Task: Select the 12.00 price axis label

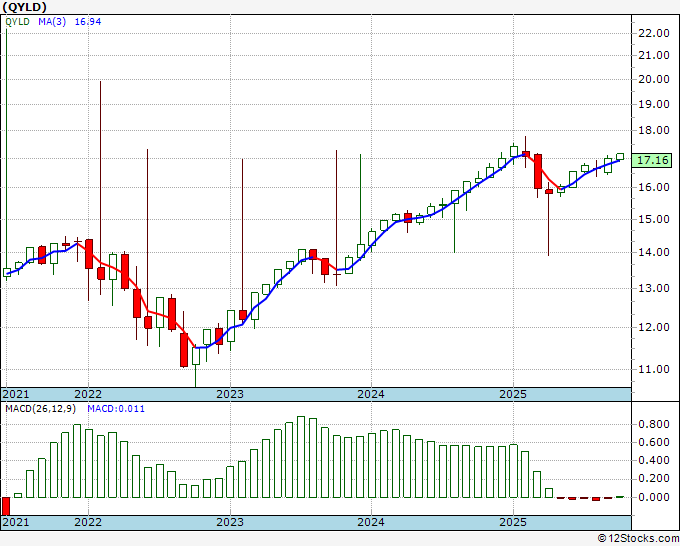Action: [654, 327]
